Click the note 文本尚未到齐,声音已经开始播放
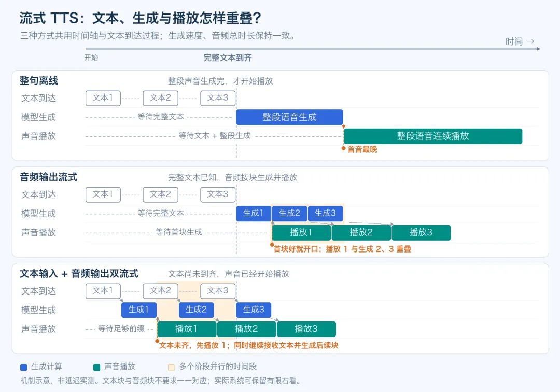Image resolution: width=560 pixels, height=392 pixels. coord(229,274)
